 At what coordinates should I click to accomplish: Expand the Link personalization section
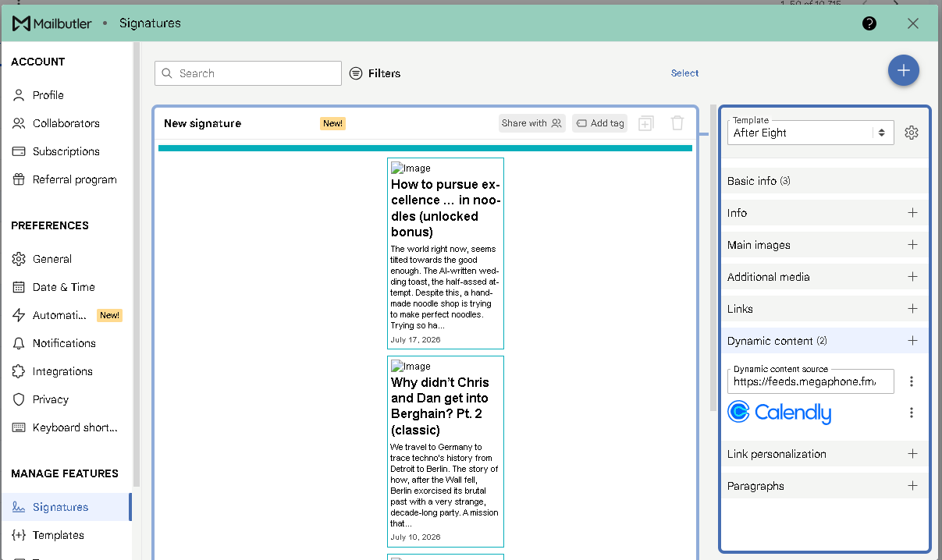point(824,454)
